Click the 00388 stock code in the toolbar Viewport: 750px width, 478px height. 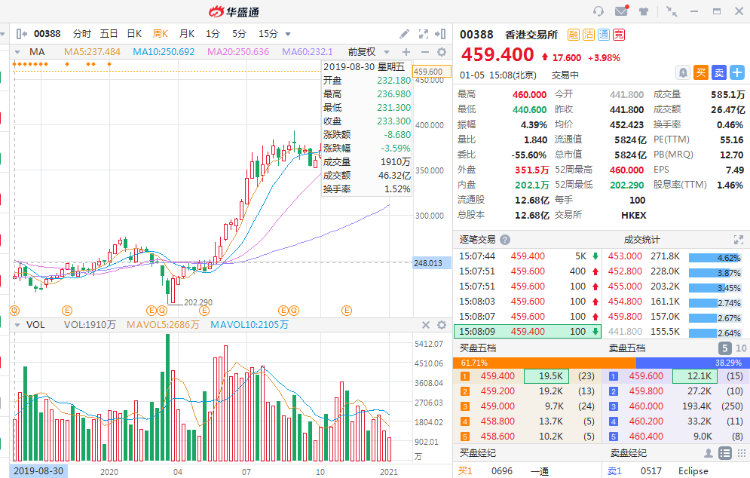click(48, 33)
